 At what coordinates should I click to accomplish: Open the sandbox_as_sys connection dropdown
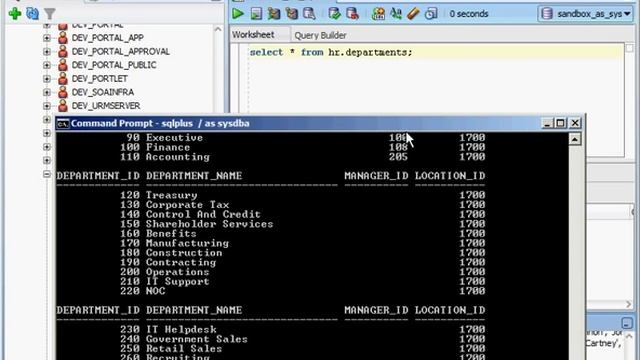tap(585, 14)
